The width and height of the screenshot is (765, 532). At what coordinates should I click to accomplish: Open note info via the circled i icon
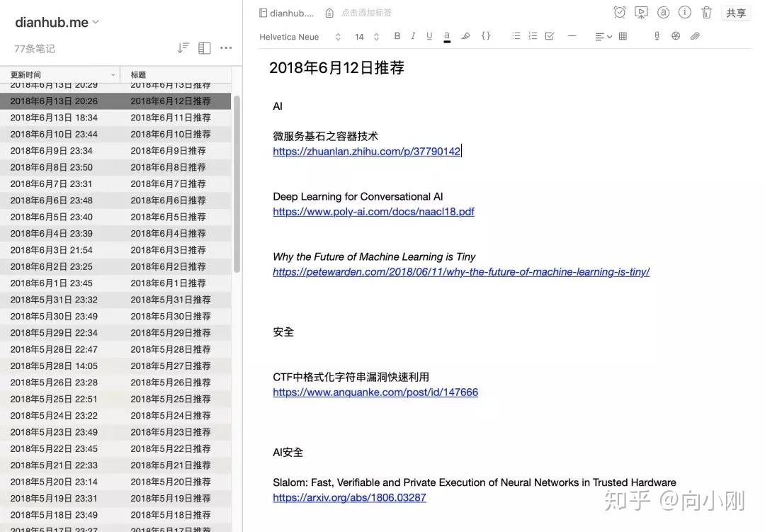[x=684, y=12]
